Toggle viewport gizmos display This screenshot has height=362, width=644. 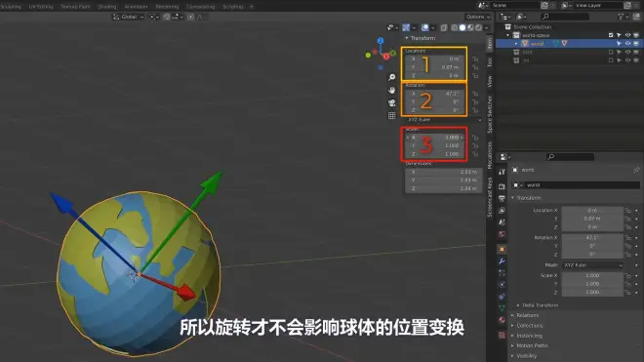(x=406, y=27)
